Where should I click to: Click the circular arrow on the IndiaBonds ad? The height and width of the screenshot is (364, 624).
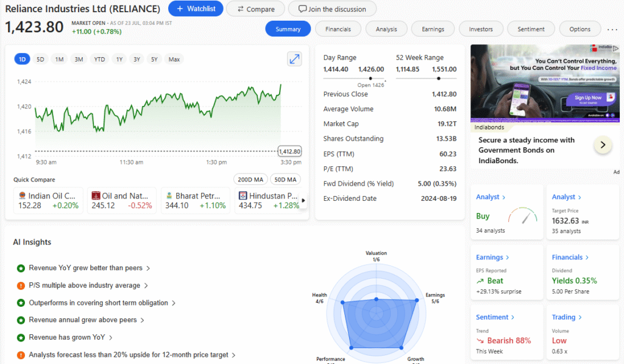(x=603, y=145)
